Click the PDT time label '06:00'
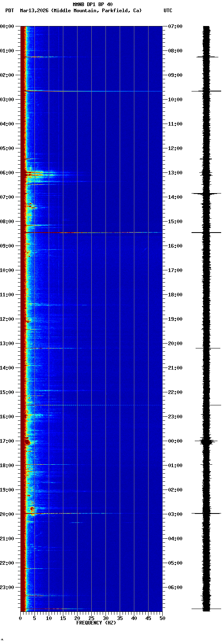Screen dimensions: 224x644 point(7,173)
